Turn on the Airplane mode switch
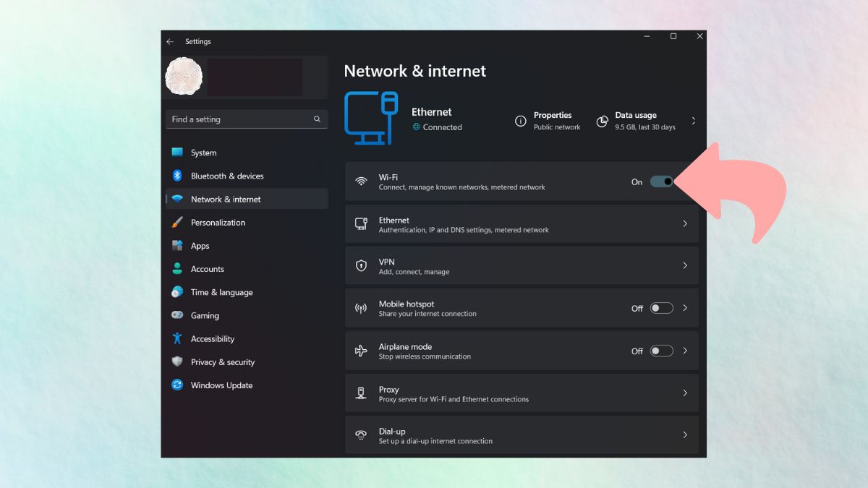The image size is (868, 488). tap(661, 351)
